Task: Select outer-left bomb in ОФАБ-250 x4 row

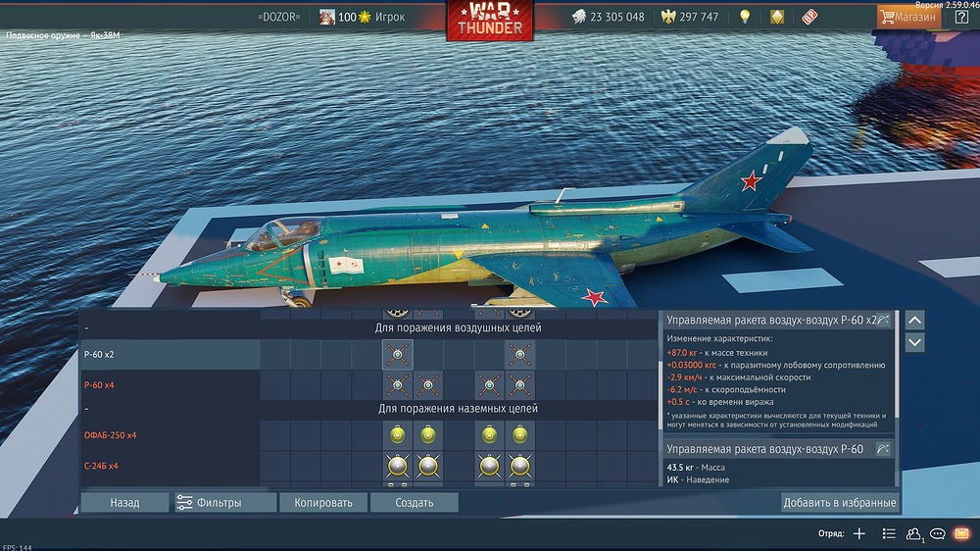Action: point(398,435)
